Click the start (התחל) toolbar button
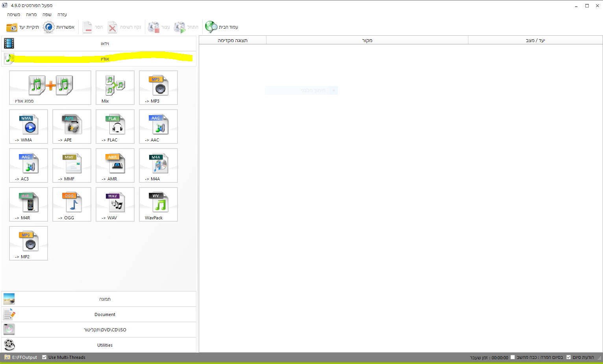The image size is (603, 364). (186, 27)
